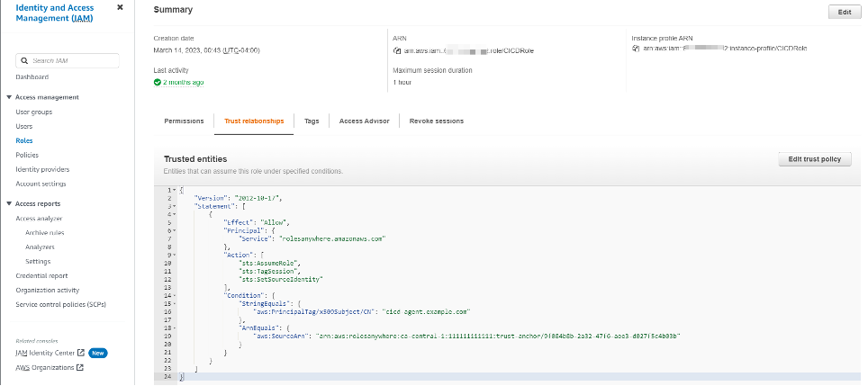Click the search magnifier icon in sidebar
This screenshot has width=868, height=386.
tap(25, 61)
